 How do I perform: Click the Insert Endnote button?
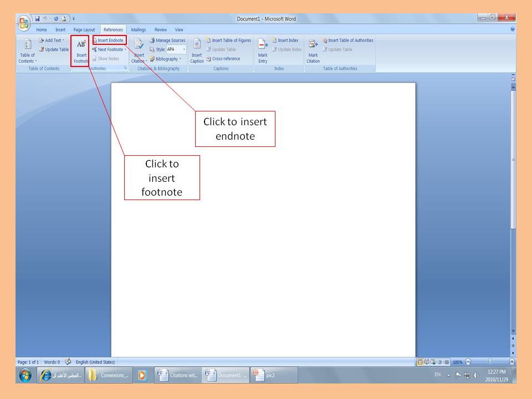(x=110, y=40)
